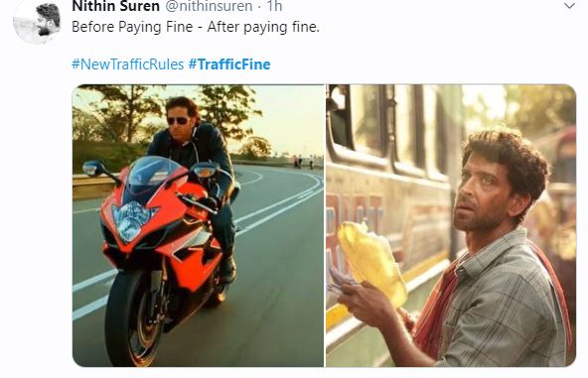Open the right photo of man beside bus

click(451, 225)
